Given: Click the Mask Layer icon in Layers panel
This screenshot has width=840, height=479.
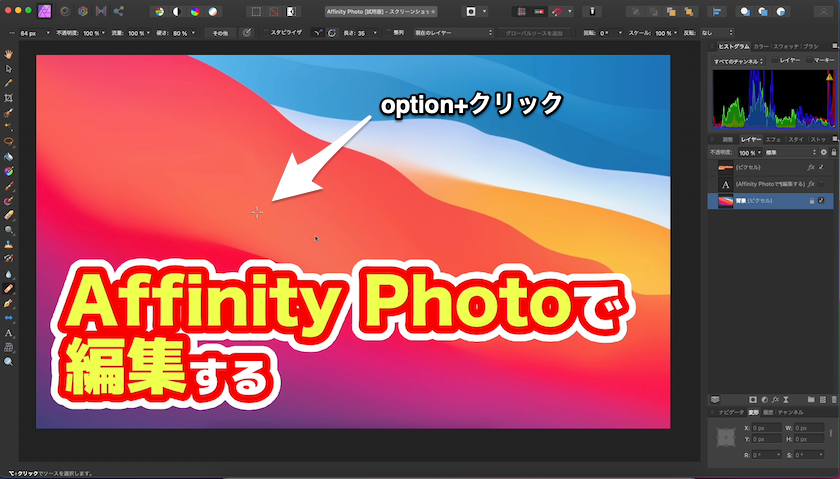Looking at the screenshot, I should (x=753, y=400).
